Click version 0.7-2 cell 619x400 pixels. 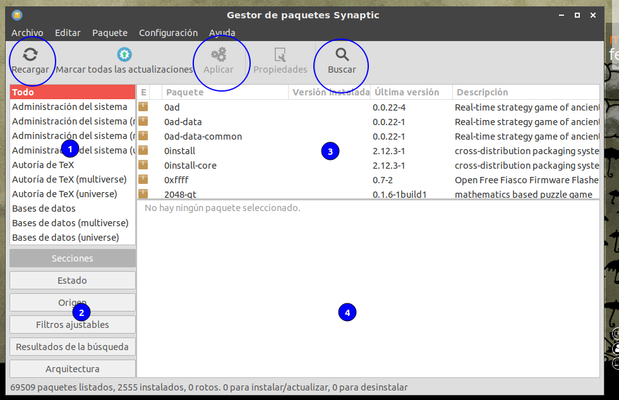tap(383, 180)
